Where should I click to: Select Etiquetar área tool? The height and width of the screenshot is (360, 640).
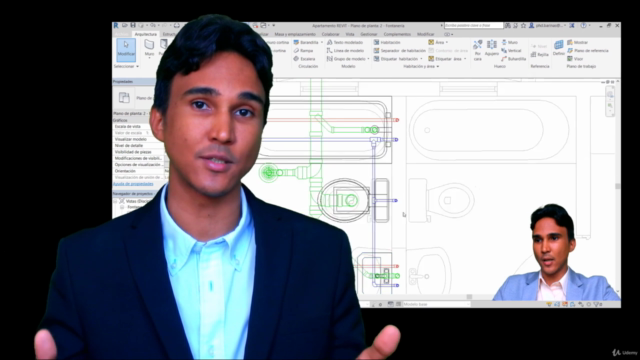pyautogui.click(x=445, y=59)
